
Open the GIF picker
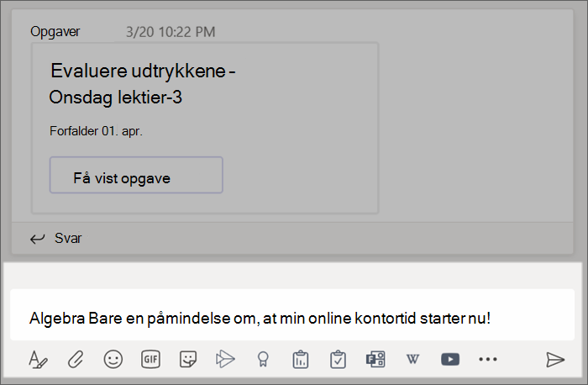(x=150, y=360)
